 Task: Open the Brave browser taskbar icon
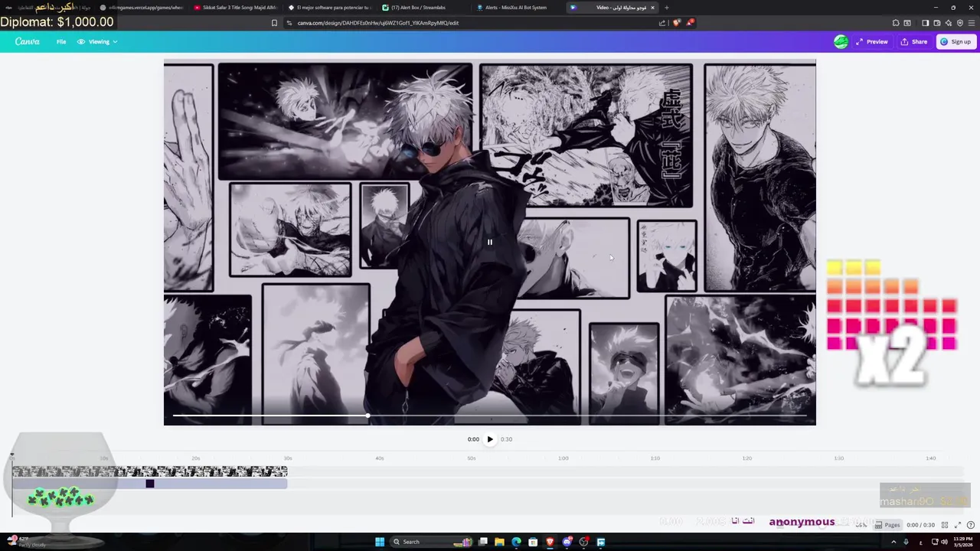coord(550,542)
